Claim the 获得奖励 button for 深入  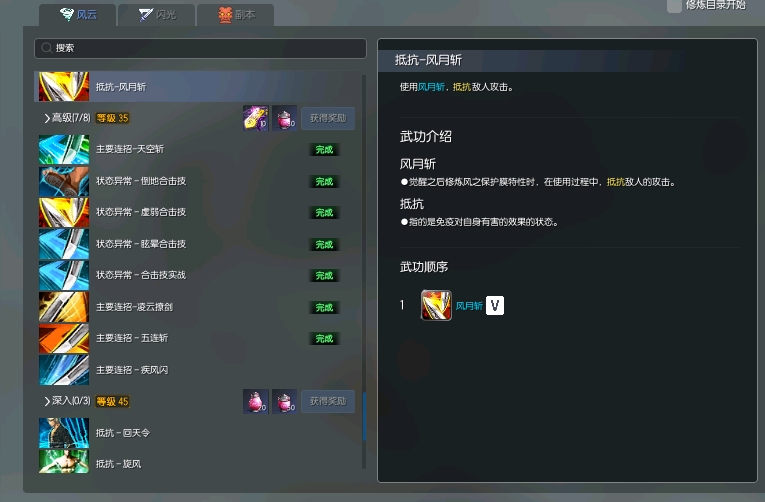click(x=328, y=401)
